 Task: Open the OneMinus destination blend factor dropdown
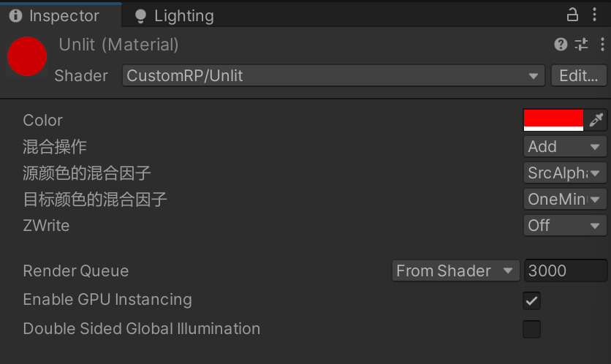[565, 199]
